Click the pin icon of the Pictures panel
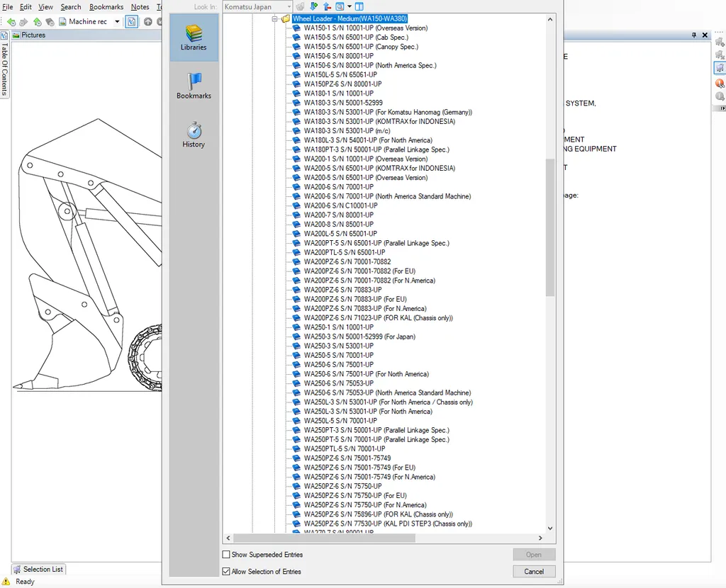 point(693,35)
